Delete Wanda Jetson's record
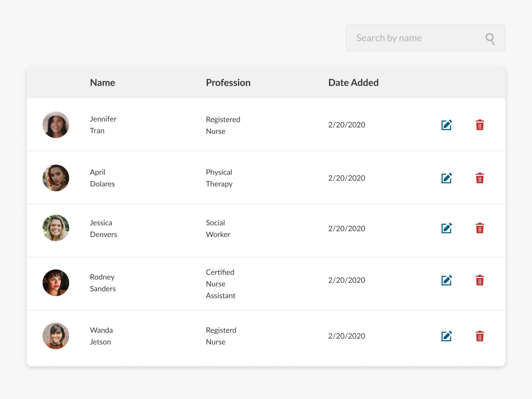Viewport: 532px width, 399px height. coord(480,336)
